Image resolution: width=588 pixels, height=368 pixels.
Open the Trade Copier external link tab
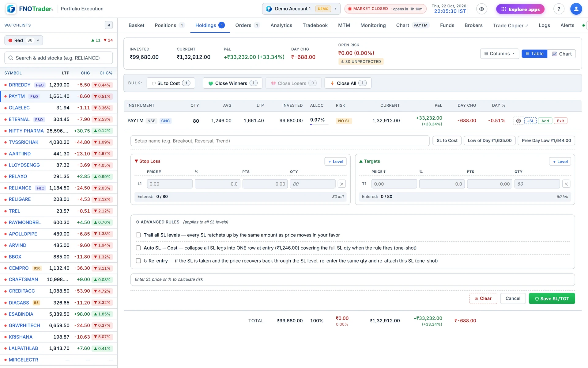click(x=511, y=25)
